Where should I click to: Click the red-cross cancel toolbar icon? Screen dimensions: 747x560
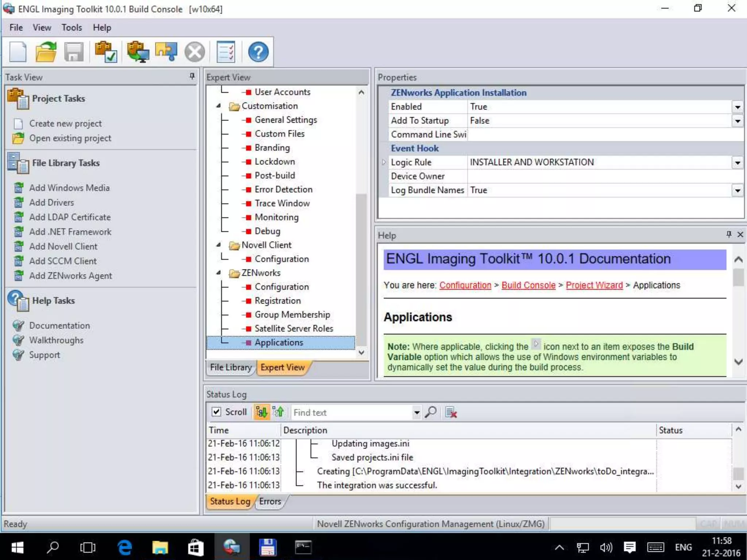(195, 52)
